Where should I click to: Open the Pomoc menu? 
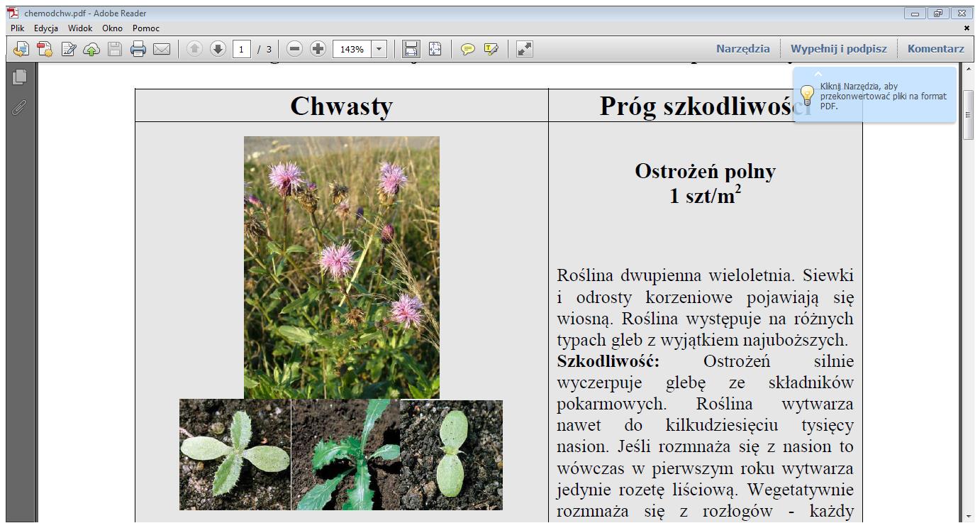tap(146, 28)
